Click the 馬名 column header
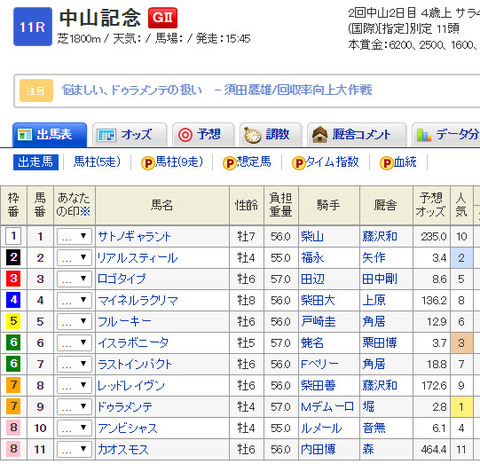Image resolution: width=480 pixels, height=464 pixels. click(x=162, y=205)
